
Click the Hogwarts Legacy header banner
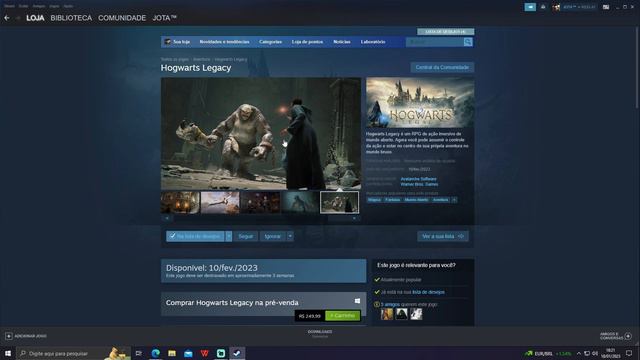point(420,102)
